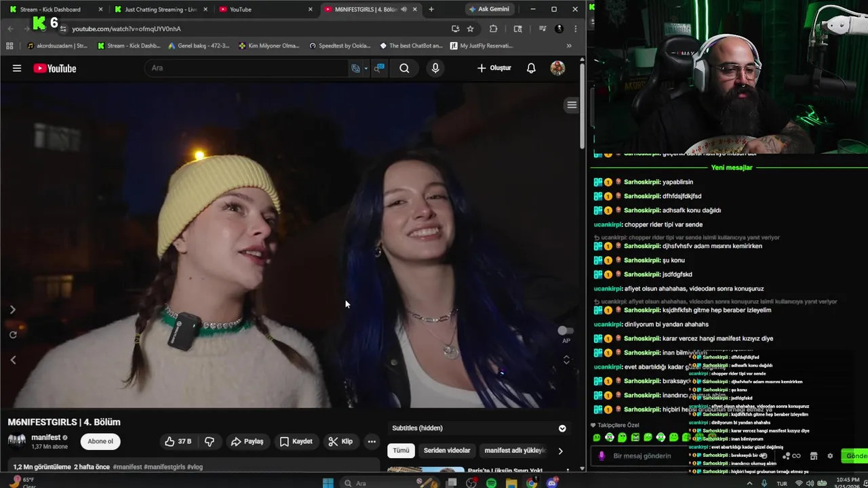Open the YouTube hamburger guide menu
The width and height of the screenshot is (868, 488).
coord(17,68)
